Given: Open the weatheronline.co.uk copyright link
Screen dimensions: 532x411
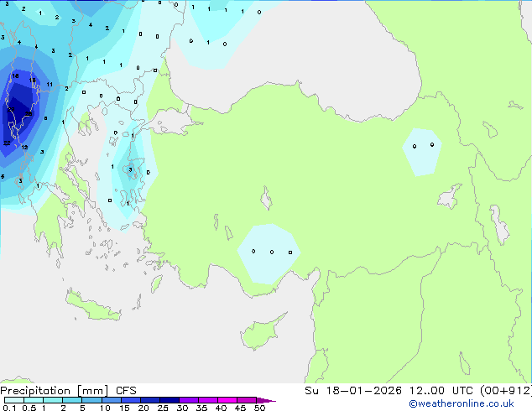Looking at the screenshot, I should (462, 403).
